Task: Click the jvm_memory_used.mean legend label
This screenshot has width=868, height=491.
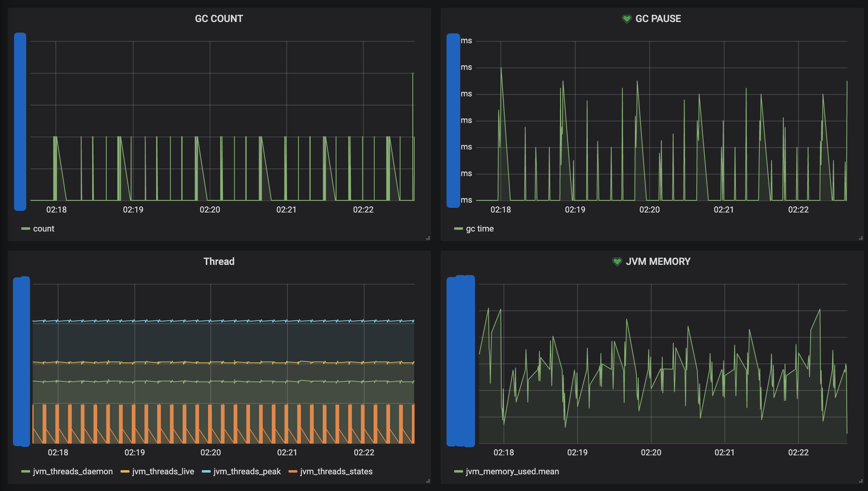Action: (x=512, y=471)
